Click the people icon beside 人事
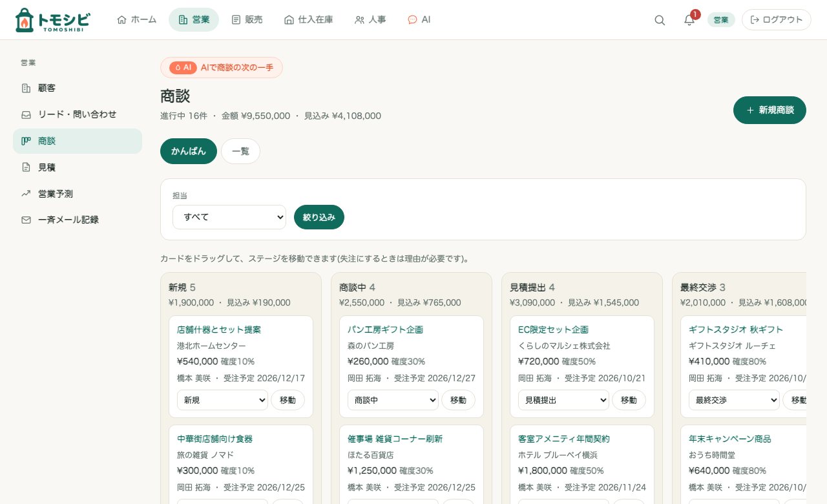The height and width of the screenshot is (504, 827). tap(360, 20)
